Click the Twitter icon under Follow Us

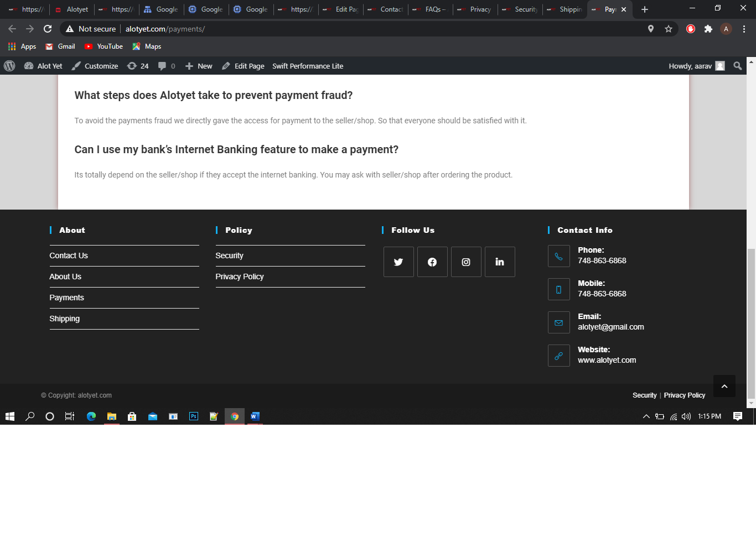point(398,262)
